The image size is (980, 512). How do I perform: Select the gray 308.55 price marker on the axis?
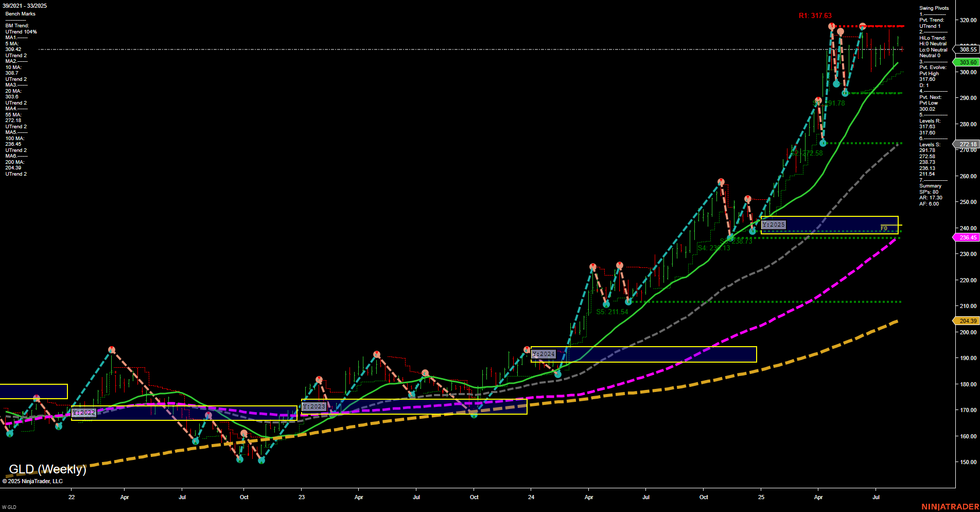tap(967, 49)
